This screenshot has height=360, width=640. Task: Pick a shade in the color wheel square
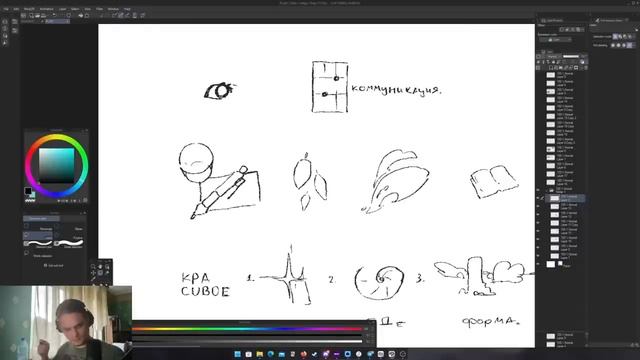tap(56, 165)
